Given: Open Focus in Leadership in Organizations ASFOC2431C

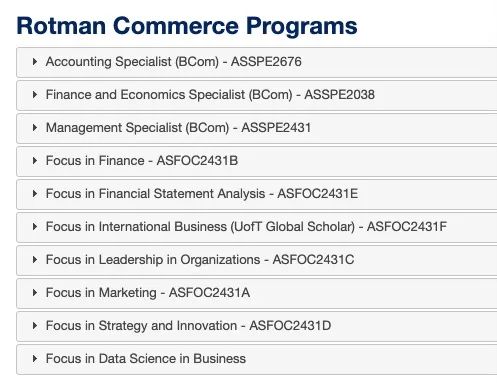Looking at the screenshot, I should coord(200,260).
